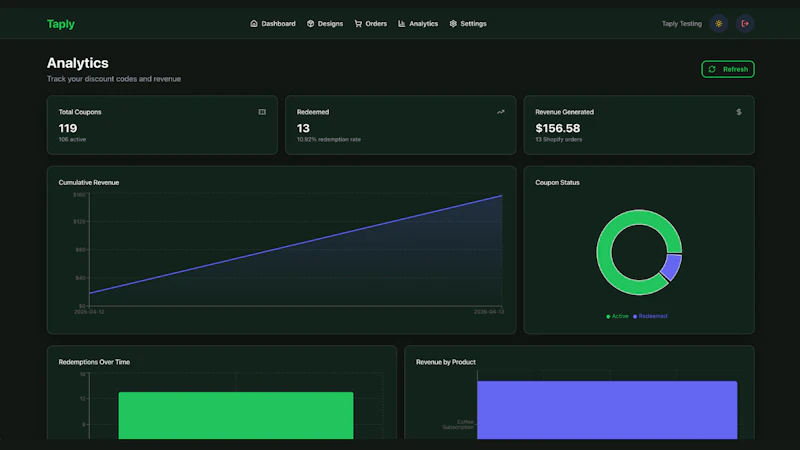Click the ticket icon on Total Coupons card

click(x=262, y=112)
